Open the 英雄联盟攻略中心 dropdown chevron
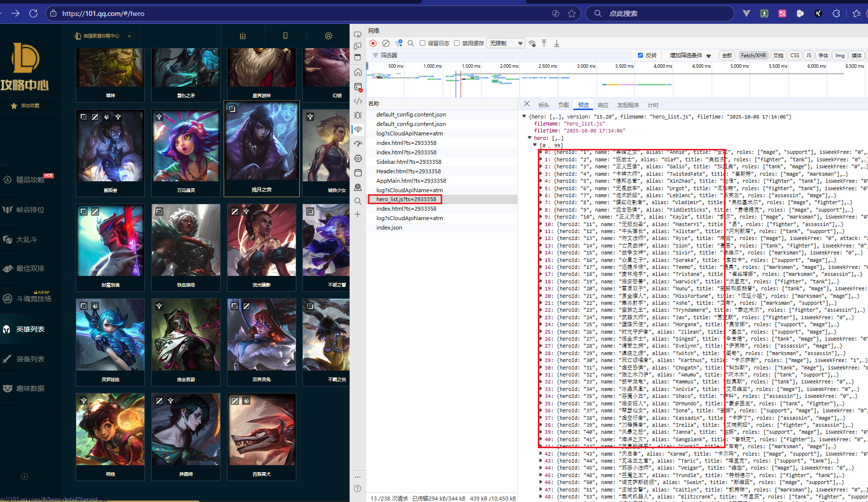The image size is (868, 502). click(x=129, y=36)
